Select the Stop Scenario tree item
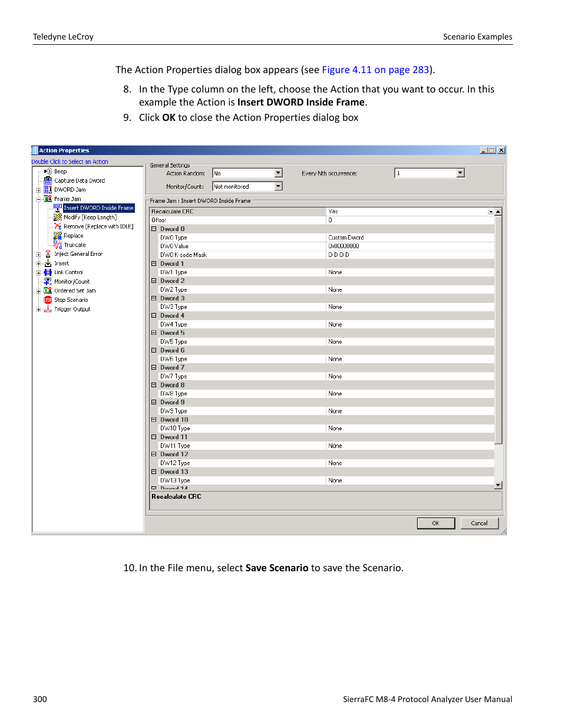This screenshot has height=728, width=562. pos(71,300)
